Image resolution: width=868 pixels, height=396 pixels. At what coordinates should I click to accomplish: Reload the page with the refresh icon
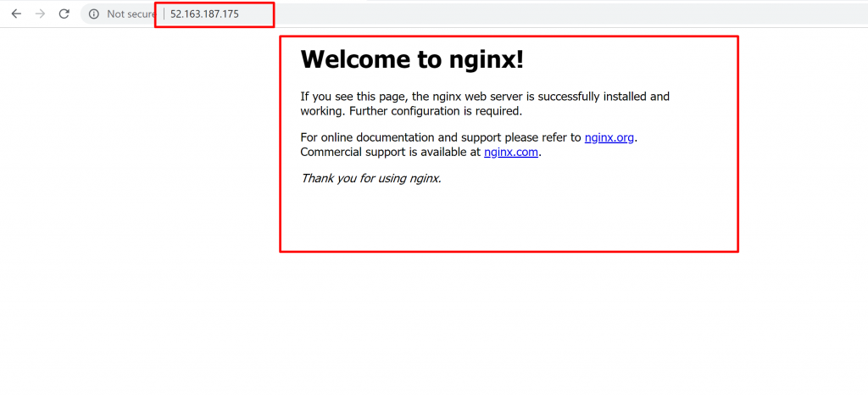click(x=64, y=14)
